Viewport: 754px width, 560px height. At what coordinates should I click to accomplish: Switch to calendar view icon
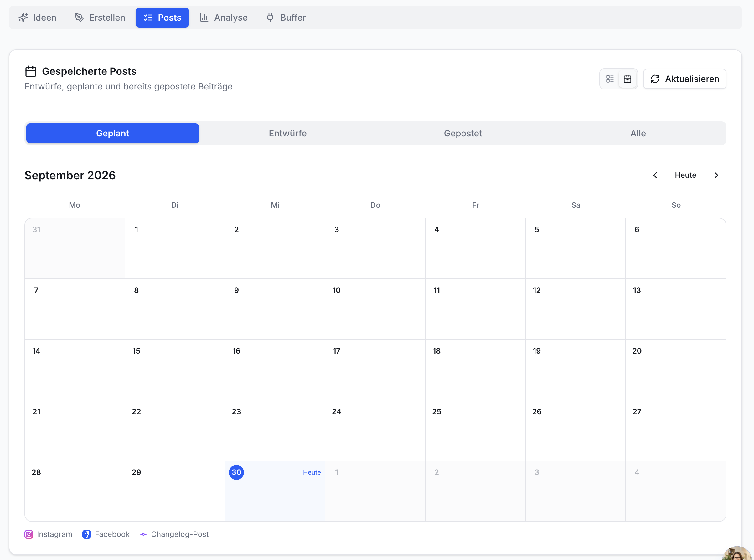[627, 79]
